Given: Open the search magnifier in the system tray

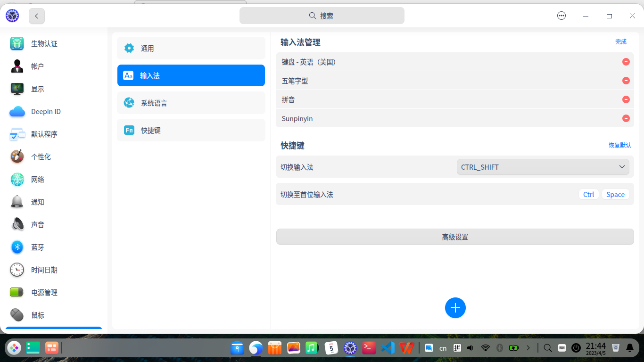Looking at the screenshot, I should pos(547,348).
